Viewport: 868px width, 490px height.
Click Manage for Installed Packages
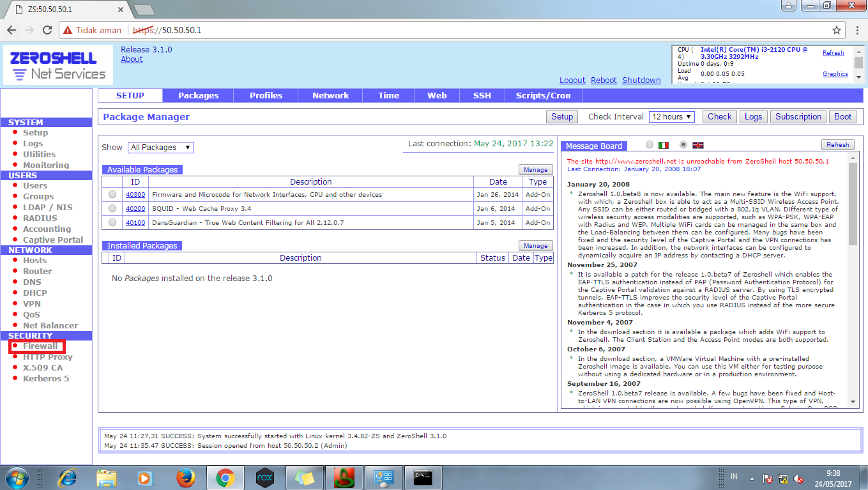tap(535, 246)
